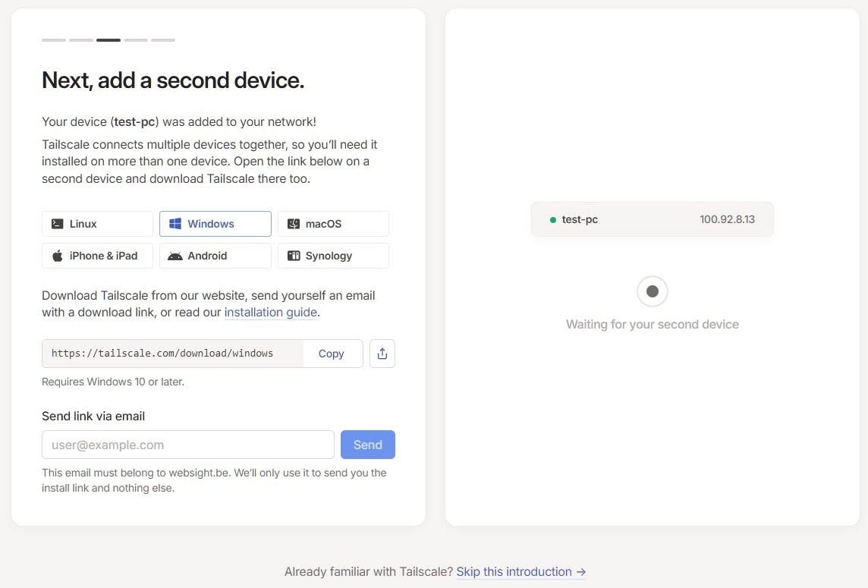The width and height of the screenshot is (868, 588).
Task: Click the Synology icon
Action: [294, 256]
